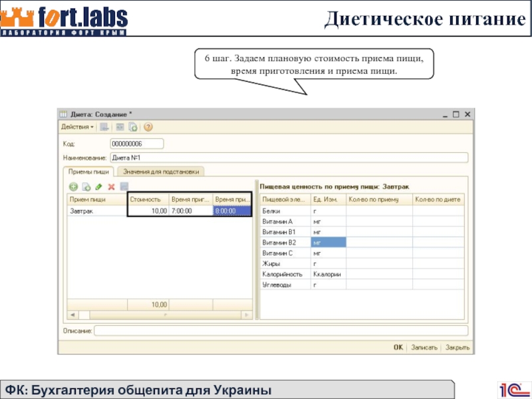Open the Действия dropdown menu
The height and width of the screenshot is (399, 532).
77,127
